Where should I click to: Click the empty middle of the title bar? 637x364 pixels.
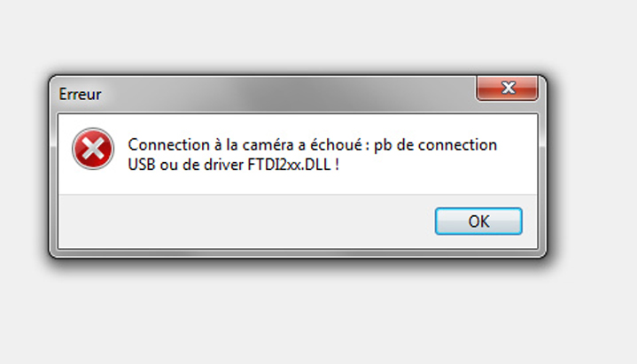click(x=284, y=93)
